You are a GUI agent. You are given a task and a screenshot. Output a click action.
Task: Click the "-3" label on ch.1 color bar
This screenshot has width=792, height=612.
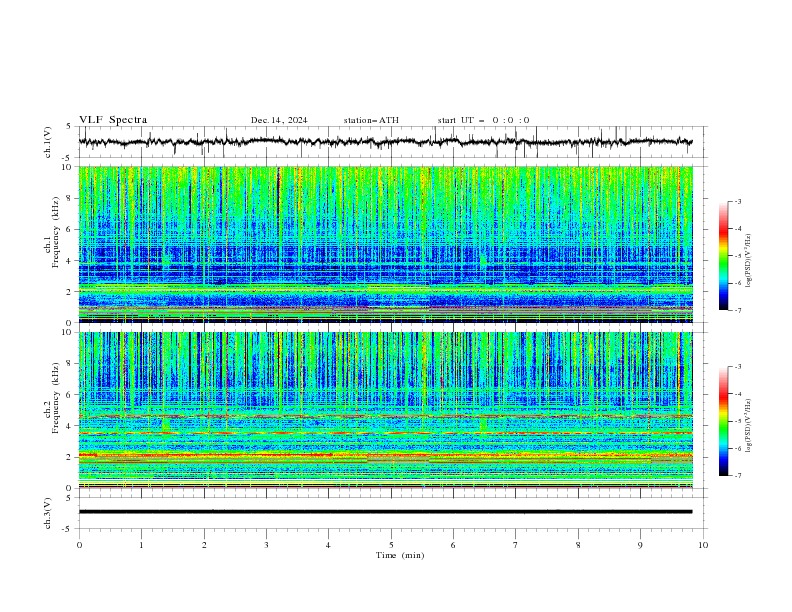tap(738, 201)
